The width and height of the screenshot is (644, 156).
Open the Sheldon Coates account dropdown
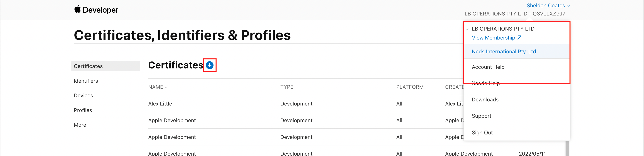point(548,5)
